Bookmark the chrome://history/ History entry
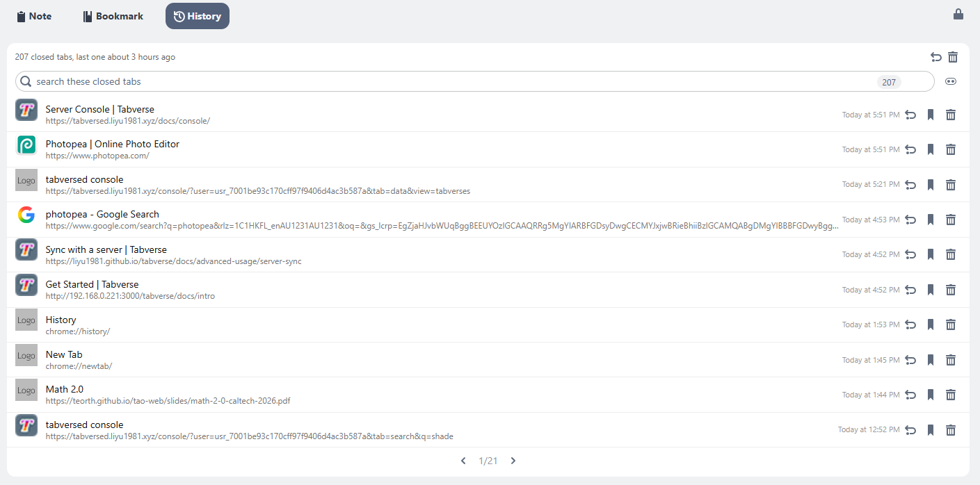The image size is (980, 485). pyautogui.click(x=931, y=324)
